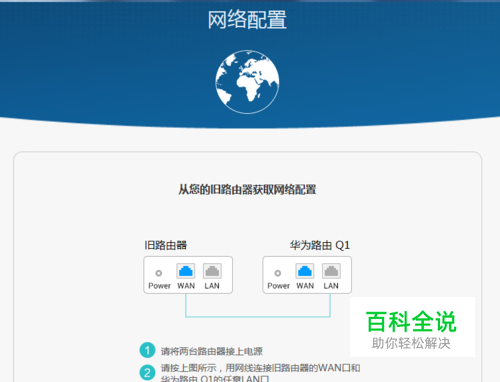Viewport: 500px width, 382px height.
Task: Click the 华为路由 Q1 label
Action: click(x=320, y=245)
